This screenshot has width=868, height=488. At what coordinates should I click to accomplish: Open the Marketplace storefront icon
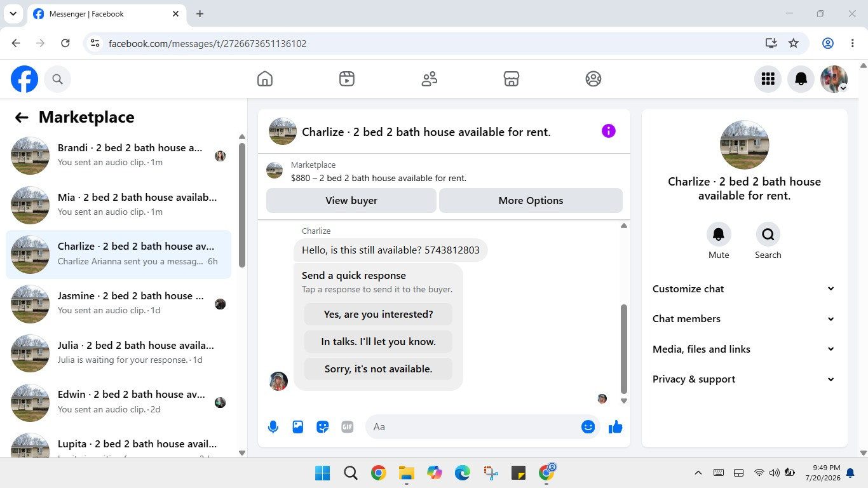pyautogui.click(x=512, y=79)
